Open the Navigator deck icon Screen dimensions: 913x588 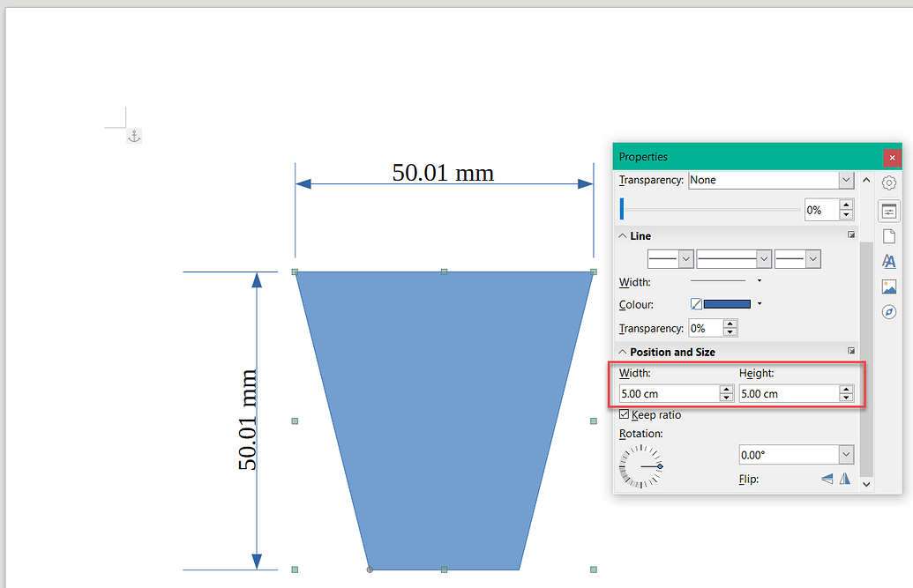pyautogui.click(x=888, y=311)
